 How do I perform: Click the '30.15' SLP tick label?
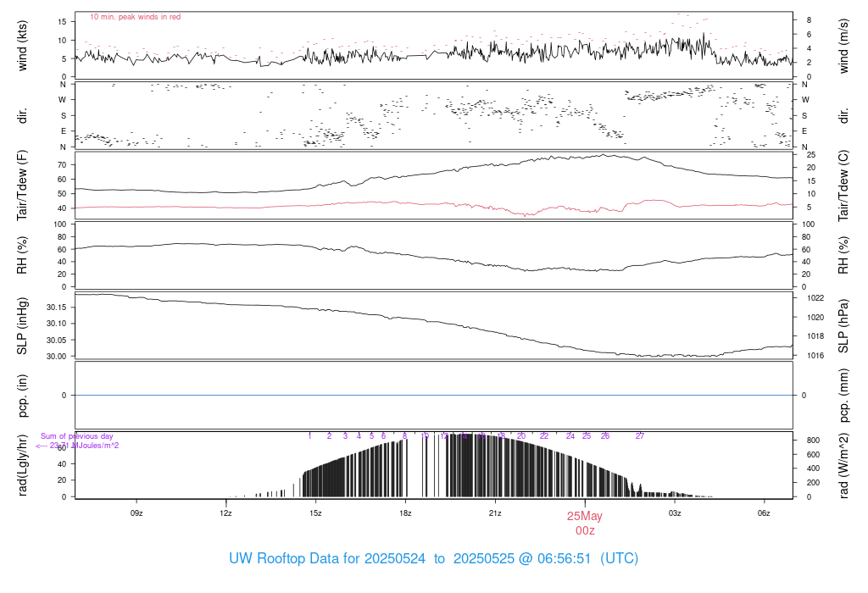pos(57,307)
